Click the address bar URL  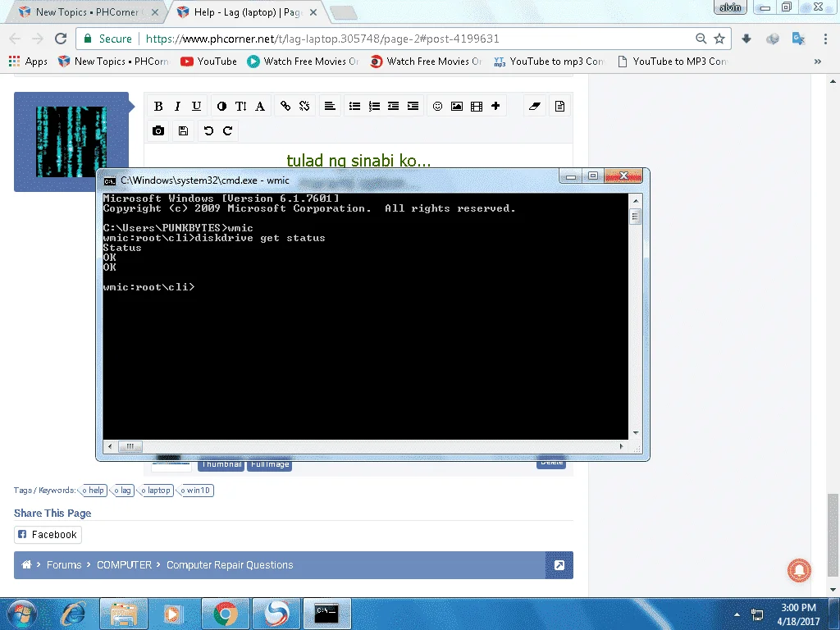tap(322, 39)
